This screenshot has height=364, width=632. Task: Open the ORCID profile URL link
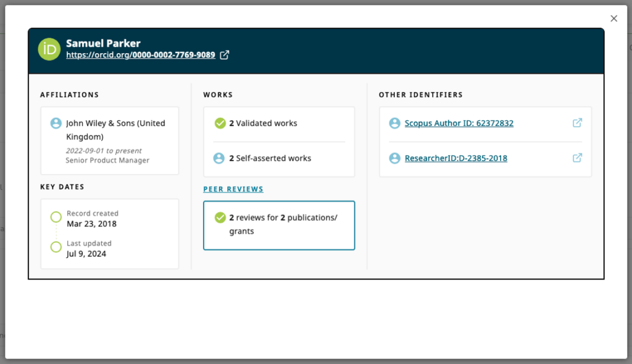pyautogui.click(x=141, y=55)
